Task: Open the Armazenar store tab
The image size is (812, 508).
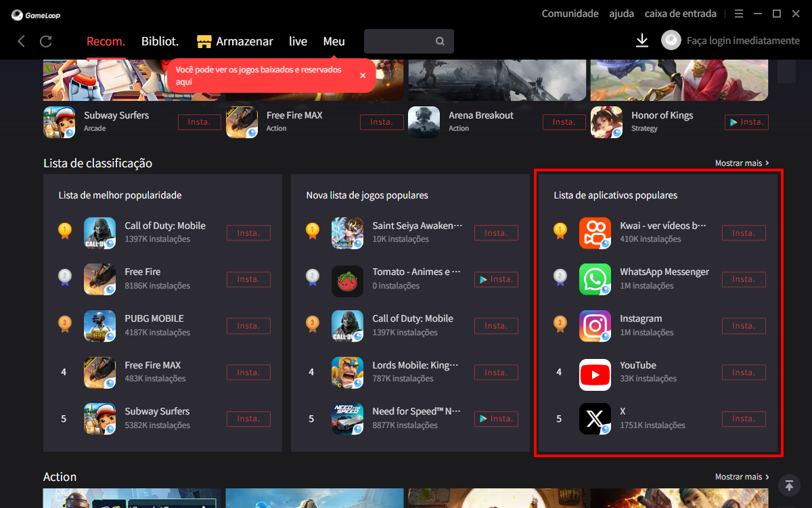Action: tap(235, 41)
